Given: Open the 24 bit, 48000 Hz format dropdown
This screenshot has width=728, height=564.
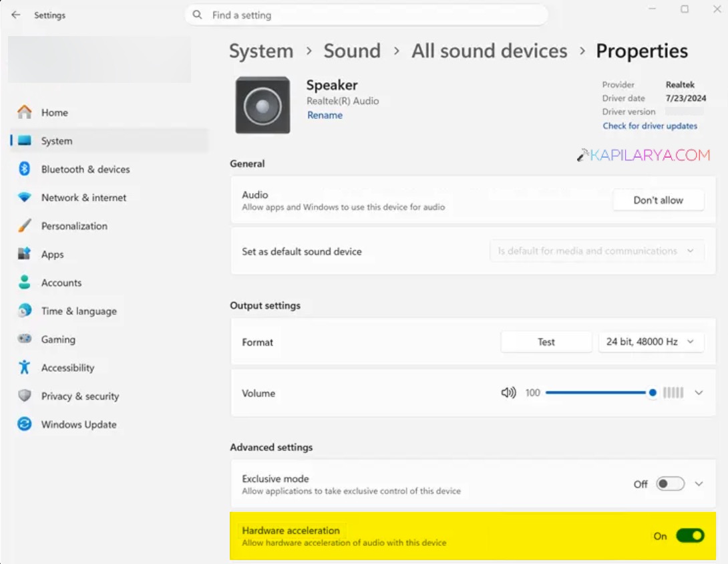Looking at the screenshot, I should coord(651,341).
